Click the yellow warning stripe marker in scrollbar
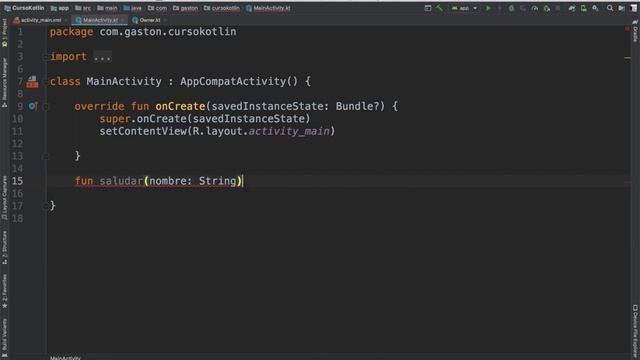 (627, 58)
